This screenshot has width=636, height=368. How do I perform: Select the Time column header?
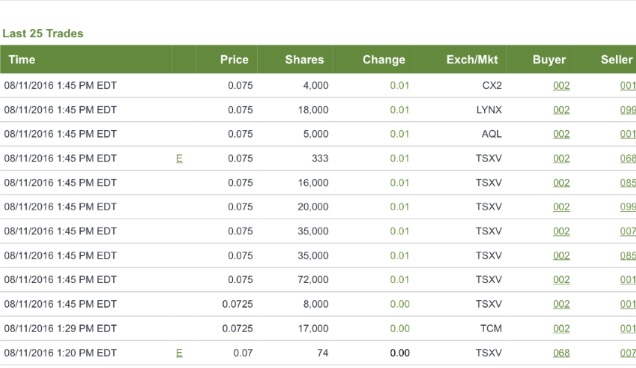(x=22, y=60)
